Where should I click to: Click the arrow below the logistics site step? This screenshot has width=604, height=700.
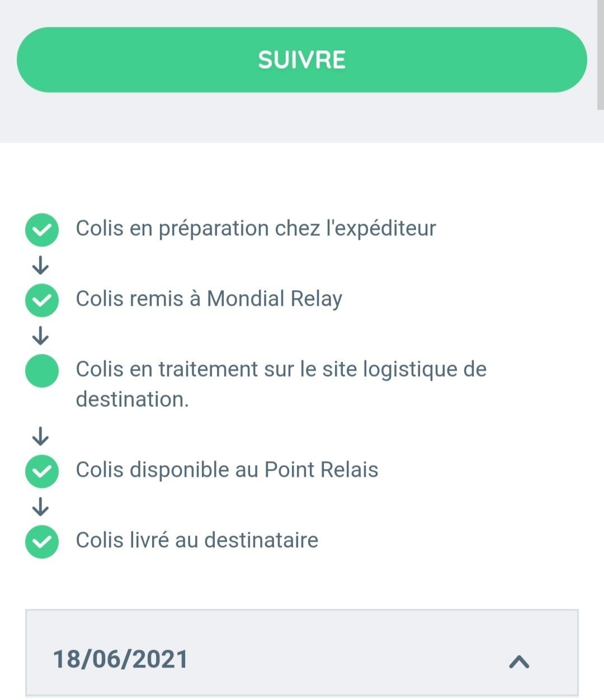(x=40, y=436)
